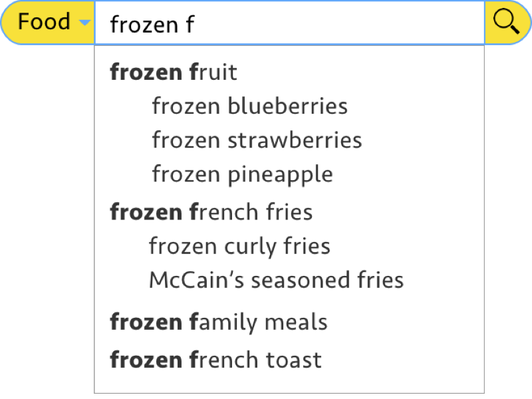Choose frozen curly fries
Viewport: 532px width, 399px height.
tap(239, 245)
